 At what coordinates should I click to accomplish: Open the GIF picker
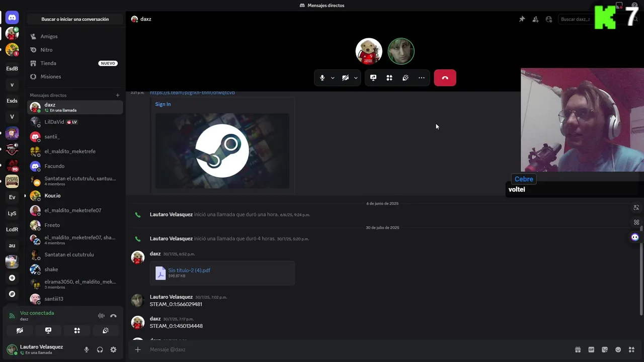tap(591, 349)
